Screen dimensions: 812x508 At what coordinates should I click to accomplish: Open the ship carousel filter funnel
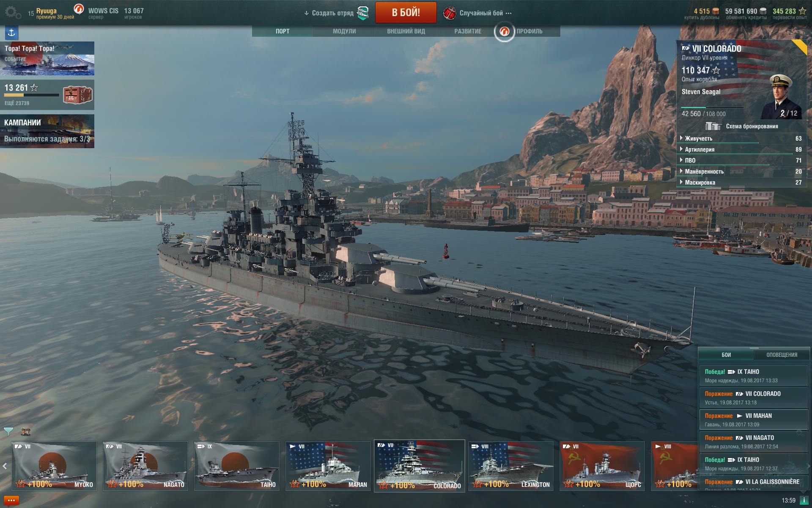pyautogui.click(x=8, y=431)
